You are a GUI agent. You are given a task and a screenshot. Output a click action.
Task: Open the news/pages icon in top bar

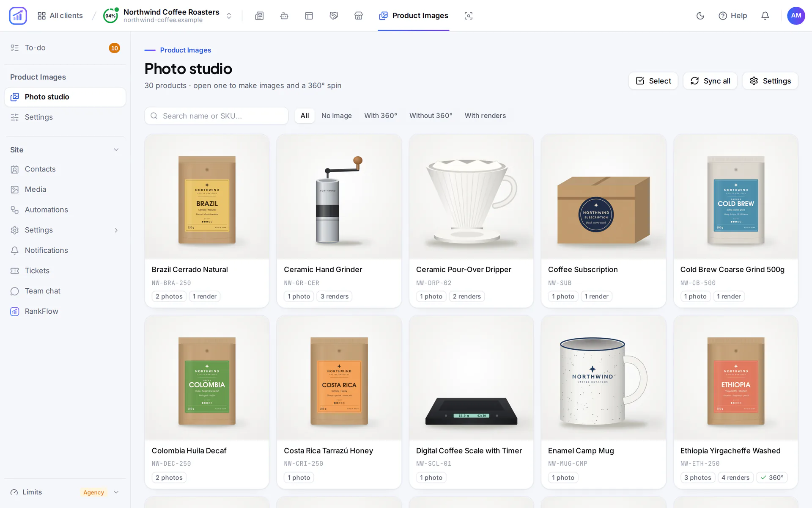click(x=259, y=16)
